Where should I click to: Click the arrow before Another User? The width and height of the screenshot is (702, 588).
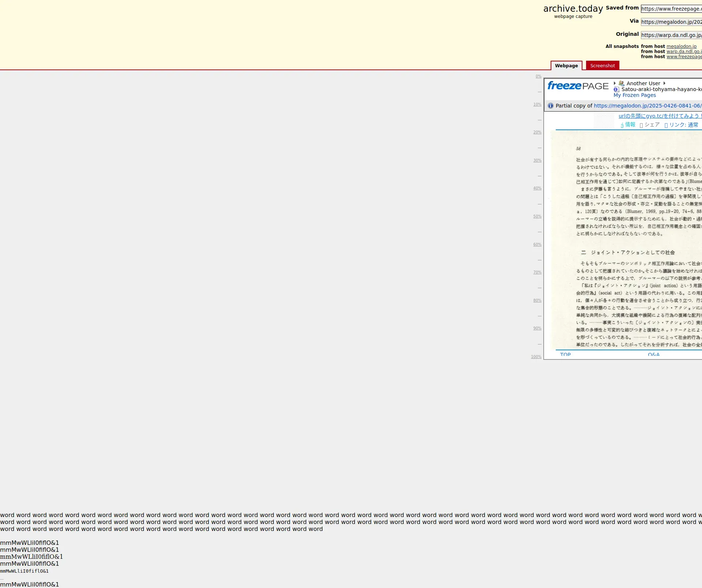click(615, 83)
